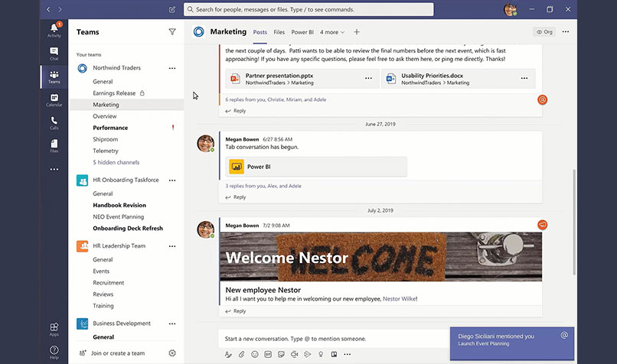
Task: Open the Activity feed icon
Action: tap(54, 29)
